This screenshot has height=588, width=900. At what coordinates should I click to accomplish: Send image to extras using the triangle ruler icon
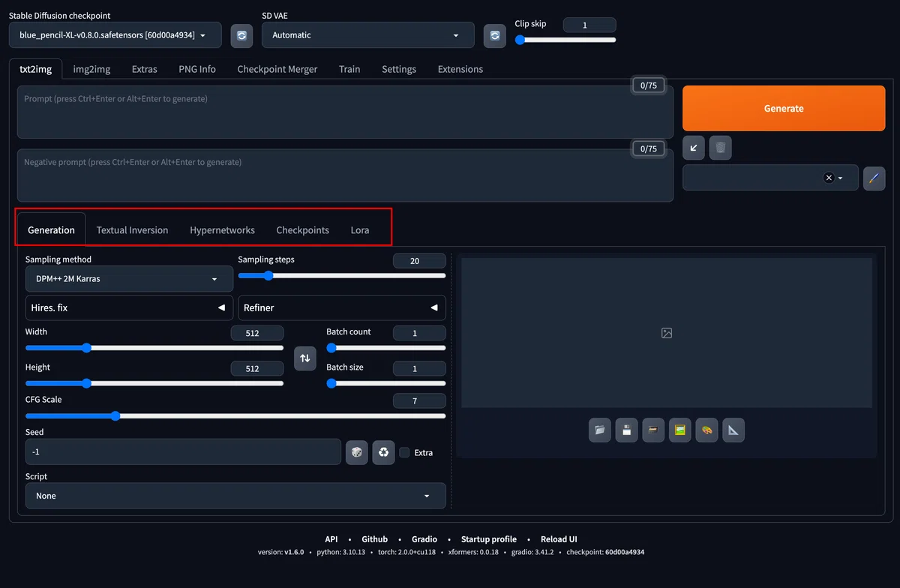(x=733, y=430)
